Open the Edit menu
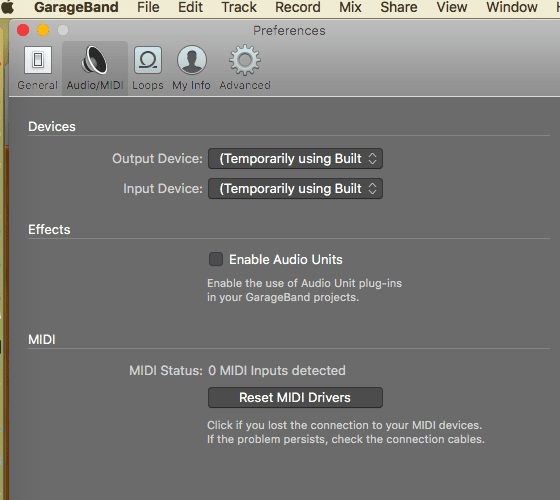Image resolution: width=560 pixels, height=500 pixels. pyautogui.click(x=190, y=7)
